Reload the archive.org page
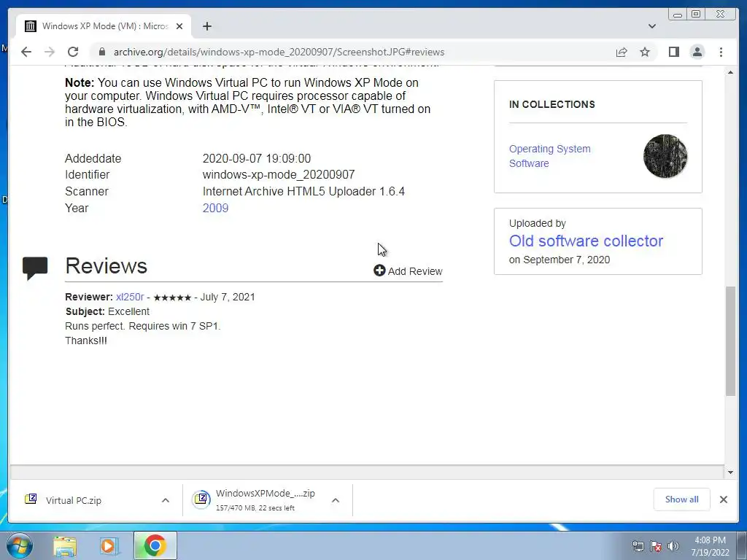Image resolution: width=747 pixels, height=560 pixels. click(73, 52)
